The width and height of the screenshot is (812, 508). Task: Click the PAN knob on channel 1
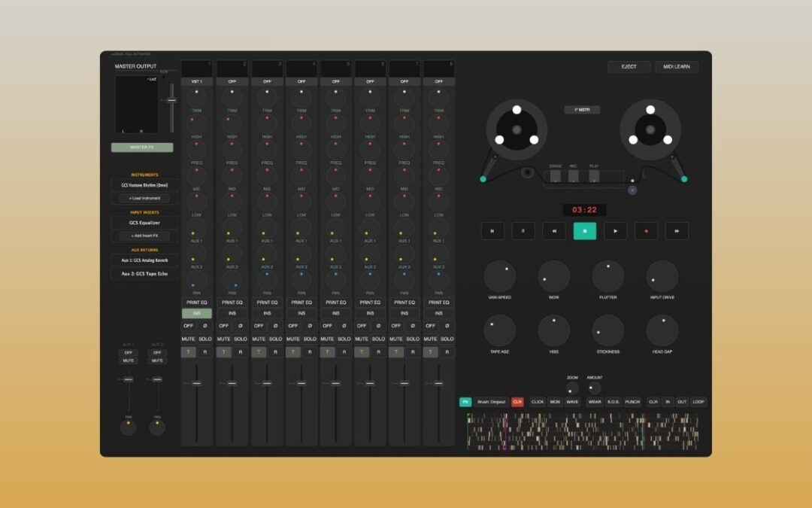pyautogui.click(x=197, y=281)
